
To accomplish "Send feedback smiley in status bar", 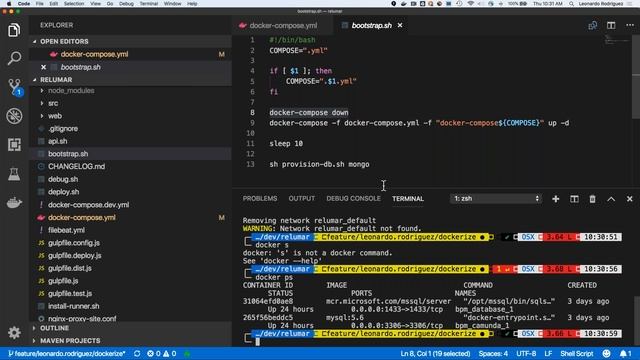I will pyautogui.click(x=607, y=353).
